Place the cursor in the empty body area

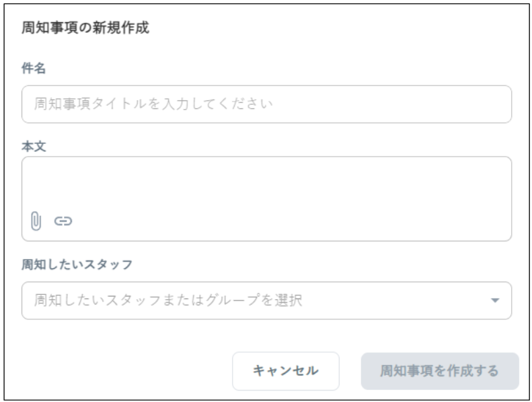pyautogui.click(x=266, y=182)
